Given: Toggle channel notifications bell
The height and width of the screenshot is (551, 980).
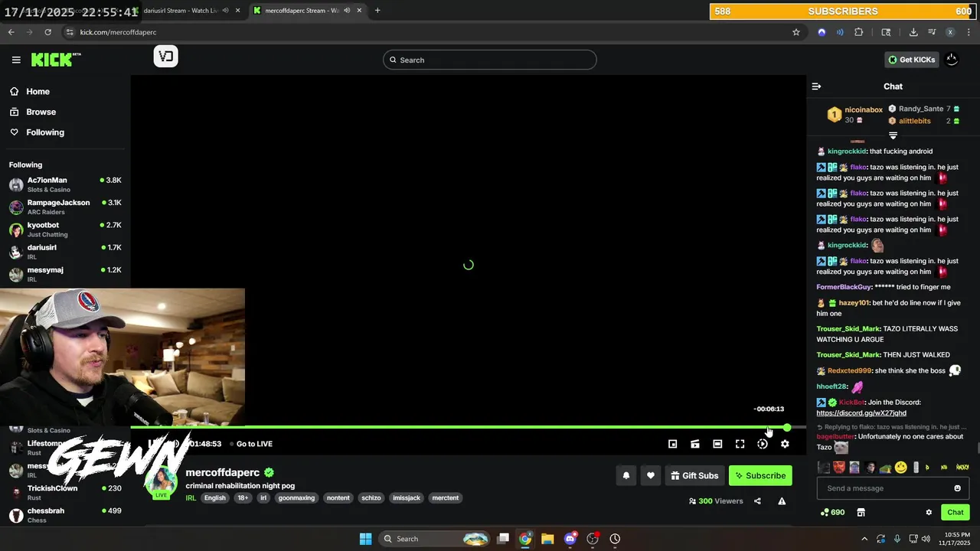Looking at the screenshot, I should [x=626, y=475].
